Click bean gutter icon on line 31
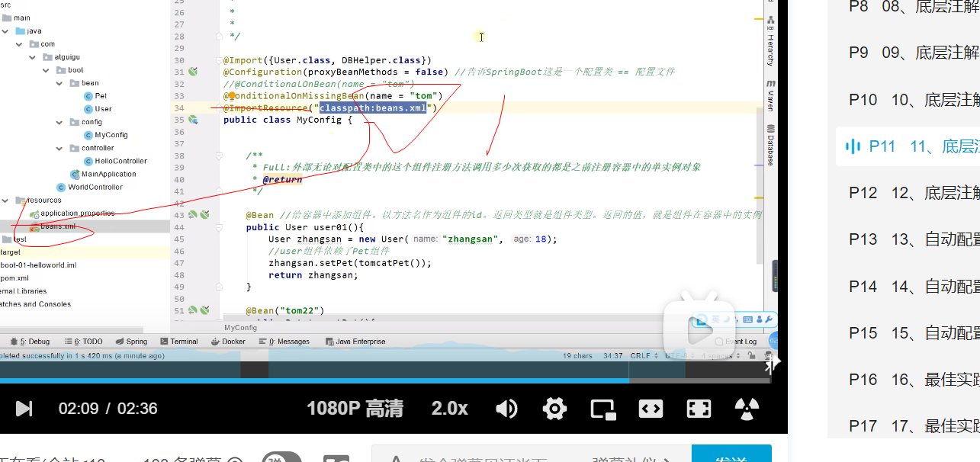Image resolution: width=980 pixels, height=462 pixels. click(x=194, y=72)
